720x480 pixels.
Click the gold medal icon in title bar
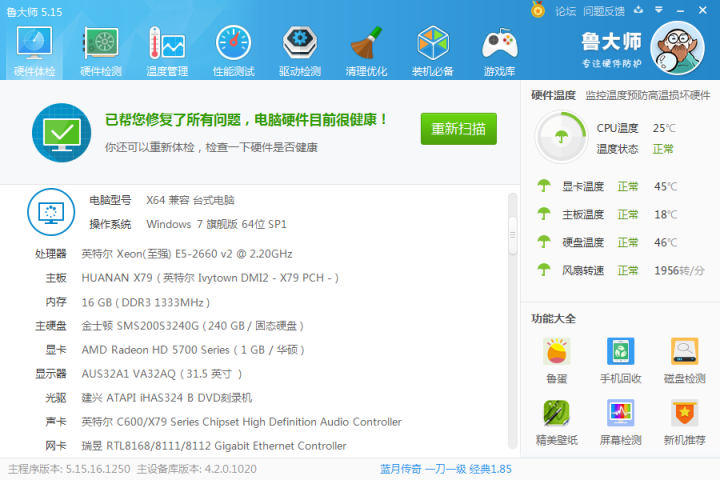click(538, 10)
